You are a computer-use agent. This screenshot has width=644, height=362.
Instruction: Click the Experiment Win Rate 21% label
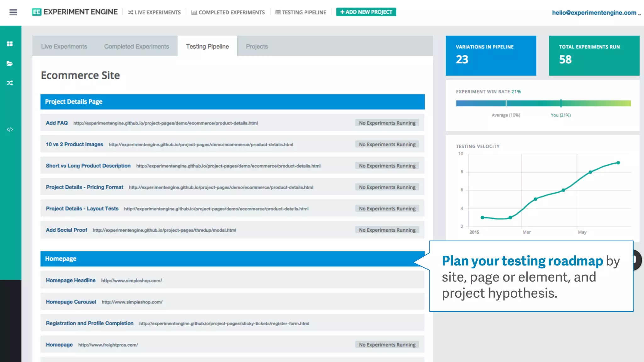click(488, 91)
